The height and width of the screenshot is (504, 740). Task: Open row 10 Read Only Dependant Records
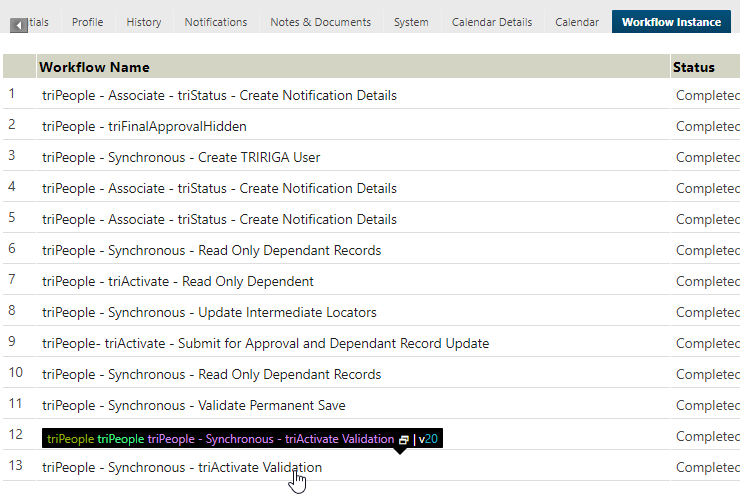[x=211, y=374]
